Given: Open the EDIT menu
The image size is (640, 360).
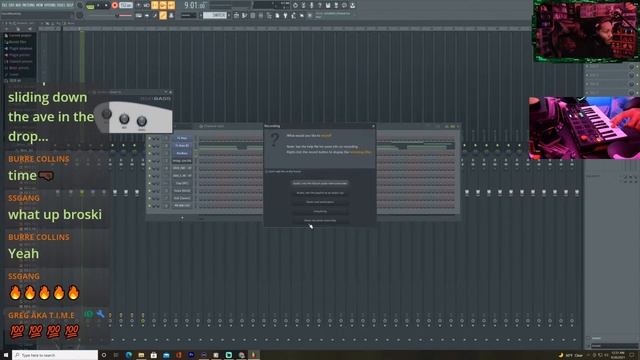Looking at the screenshot, I should (12, 5).
